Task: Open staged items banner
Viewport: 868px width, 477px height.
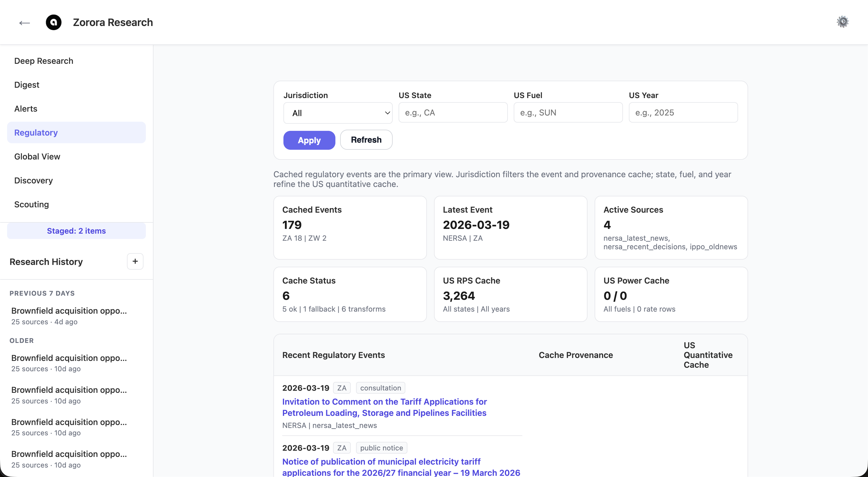Action: tap(76, 231)
